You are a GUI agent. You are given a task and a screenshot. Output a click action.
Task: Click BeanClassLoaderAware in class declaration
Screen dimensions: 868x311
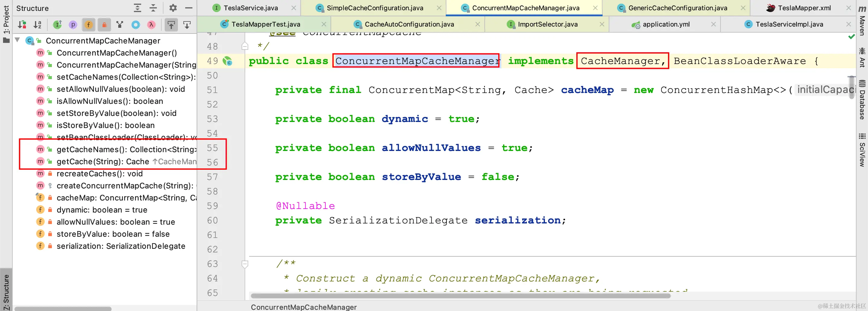[740, 61]
